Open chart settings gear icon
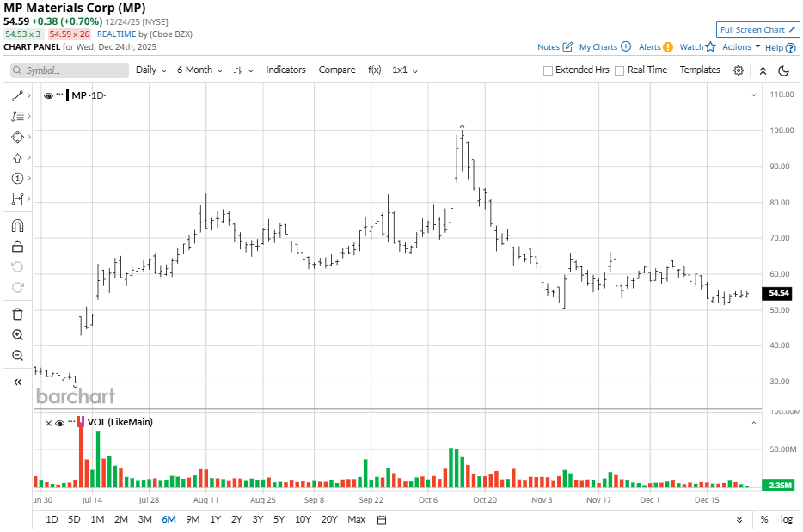The image size is (803, 532). 738,70
